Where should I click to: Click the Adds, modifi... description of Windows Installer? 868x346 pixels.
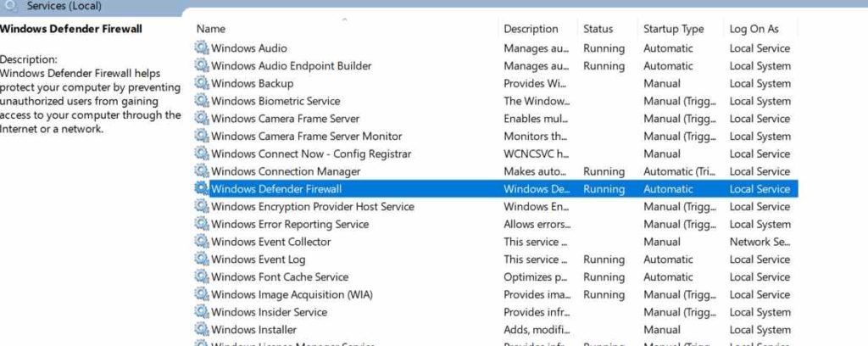[x=536, y=330]
